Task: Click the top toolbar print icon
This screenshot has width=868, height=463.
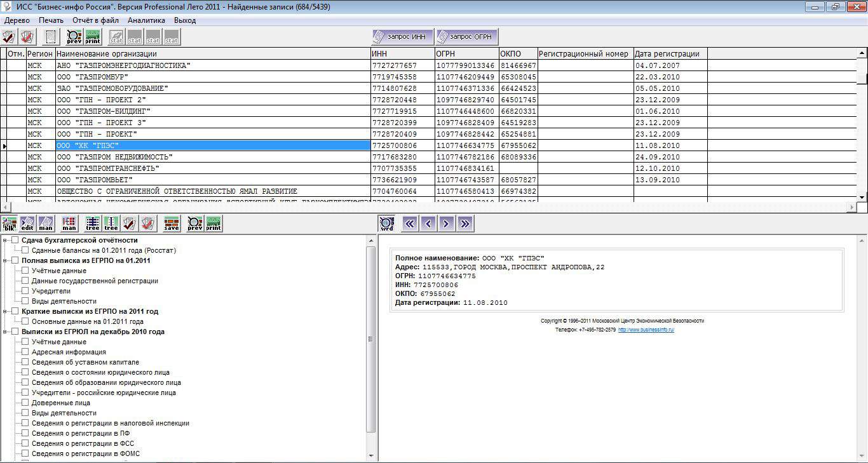Action: (93, 37)
